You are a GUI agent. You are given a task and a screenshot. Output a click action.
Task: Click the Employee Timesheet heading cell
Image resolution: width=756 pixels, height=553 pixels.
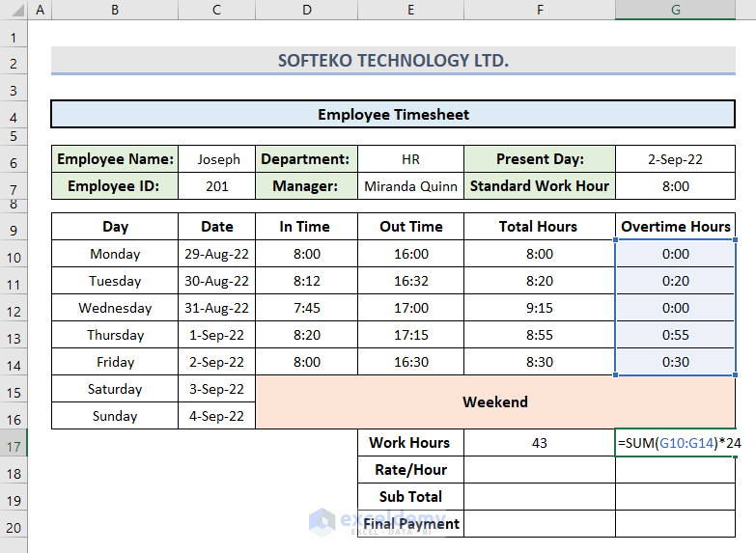tap(393, 114)
